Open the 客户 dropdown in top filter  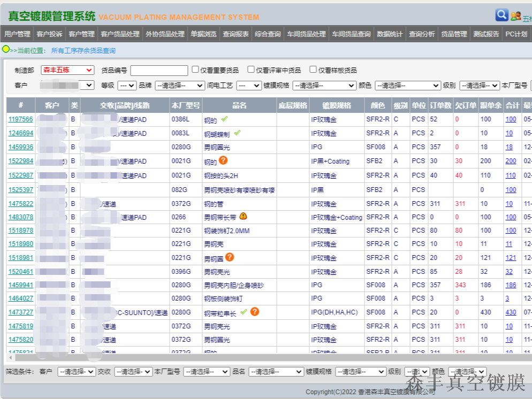(67, 85)
